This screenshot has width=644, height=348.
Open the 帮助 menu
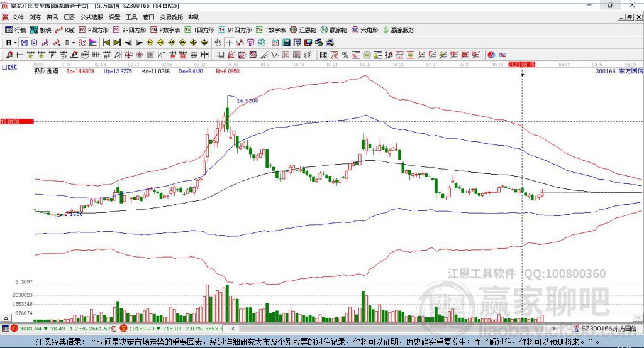pyautogui.click(x=194, y=17)
